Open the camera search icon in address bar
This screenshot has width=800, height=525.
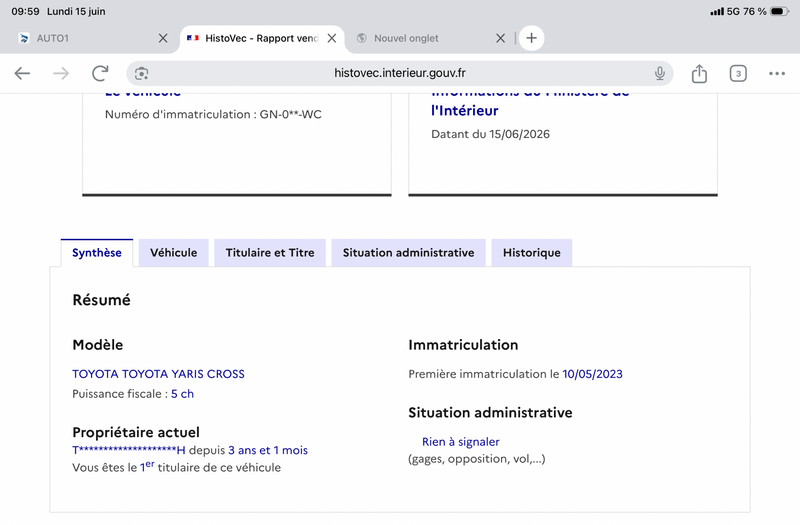(141, 73)
